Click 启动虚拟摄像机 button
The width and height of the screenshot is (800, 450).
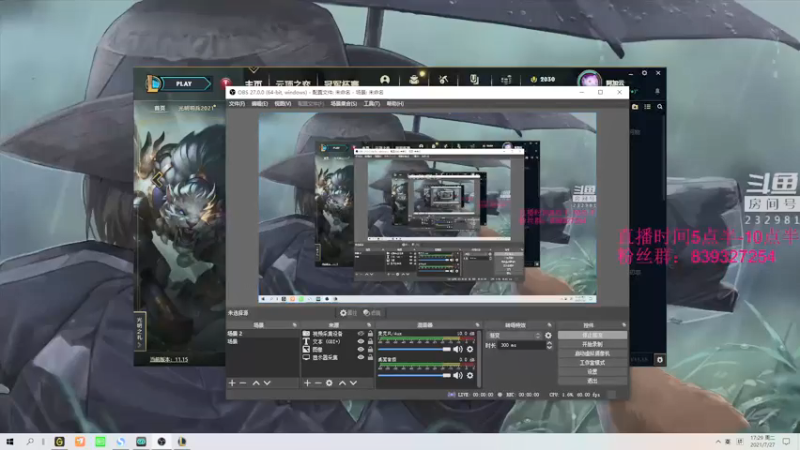click(592, 354)
